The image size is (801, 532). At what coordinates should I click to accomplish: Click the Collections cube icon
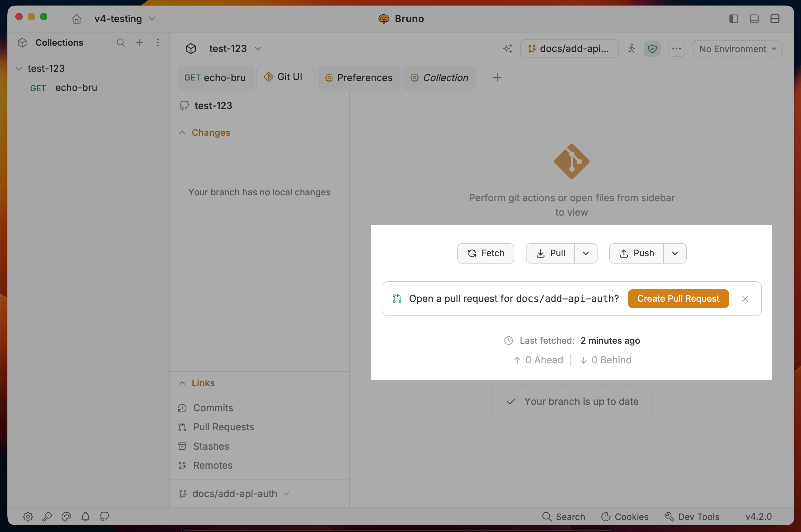coord(22,43)
